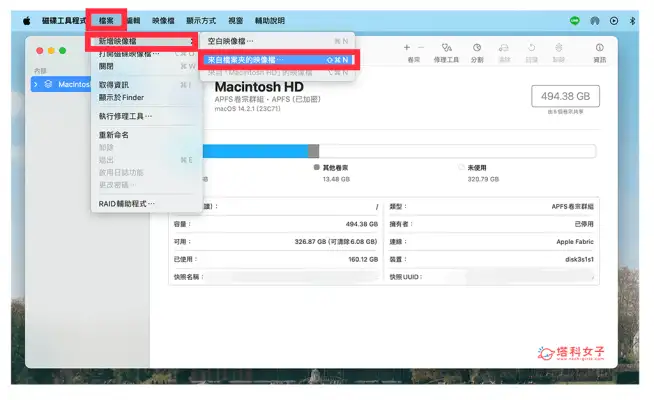654x400 pixels.
Task: Add a volume with the plus icon
Action: (x=407, y=48)
